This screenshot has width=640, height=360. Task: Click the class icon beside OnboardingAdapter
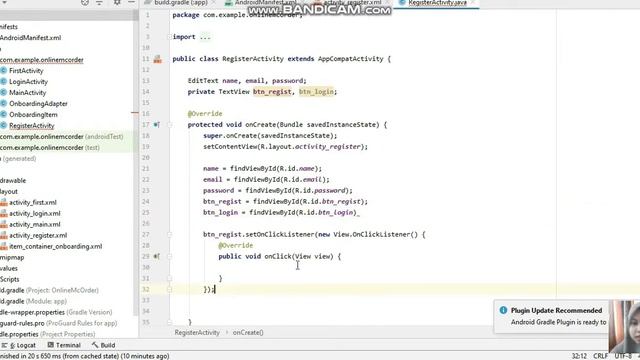(4, 104)
